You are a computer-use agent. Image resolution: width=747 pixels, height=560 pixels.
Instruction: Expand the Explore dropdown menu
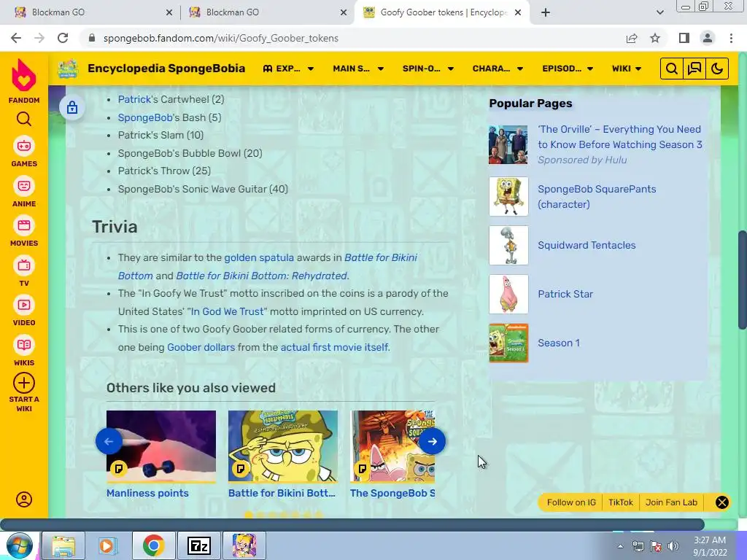[288, 69]
